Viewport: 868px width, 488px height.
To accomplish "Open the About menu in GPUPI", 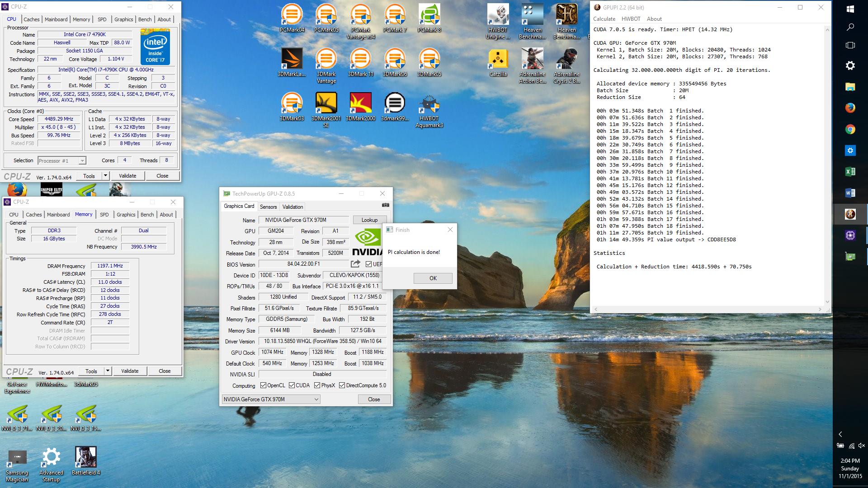I will (654, 19).
